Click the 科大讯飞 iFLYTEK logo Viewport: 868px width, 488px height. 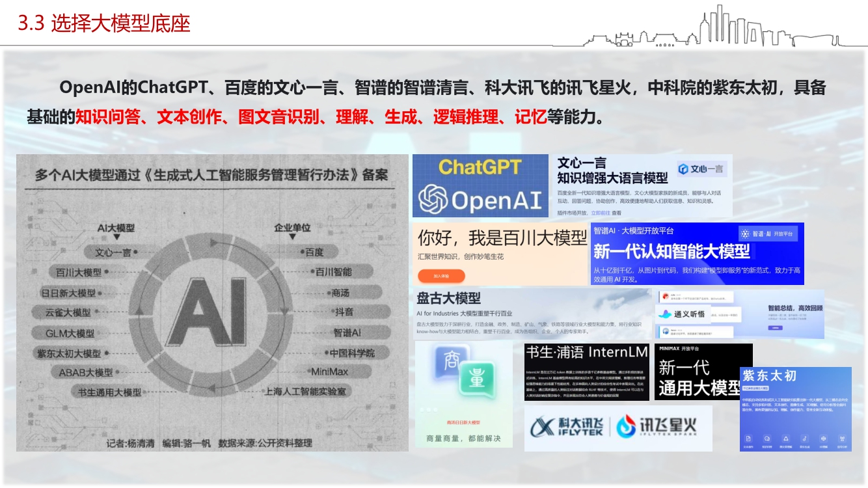click(x=567, y=427)
